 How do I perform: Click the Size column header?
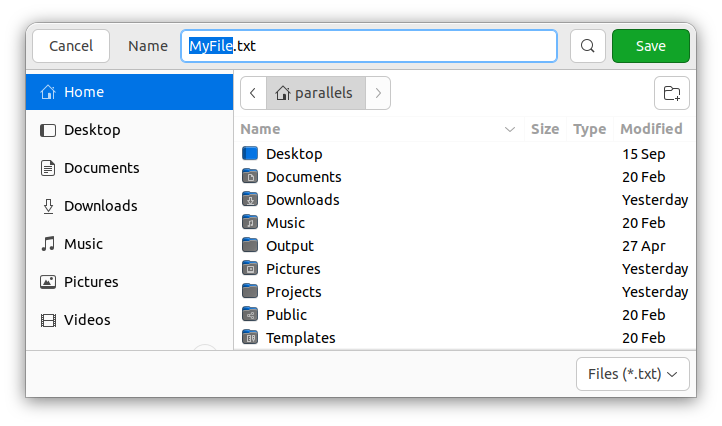tap(545, 129)
